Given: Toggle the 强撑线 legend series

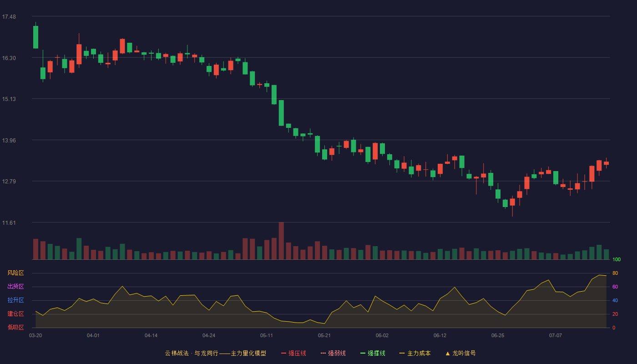Looking at the screenshot, I should click(373, 353).
